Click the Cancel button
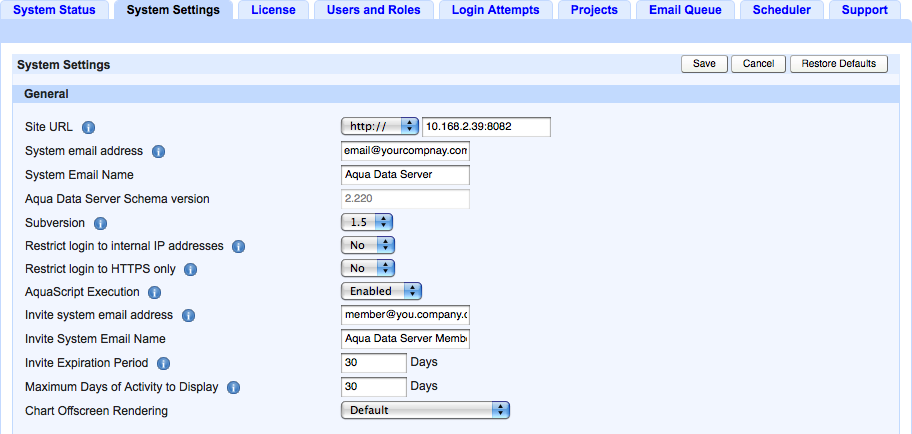 pos(758,64)
